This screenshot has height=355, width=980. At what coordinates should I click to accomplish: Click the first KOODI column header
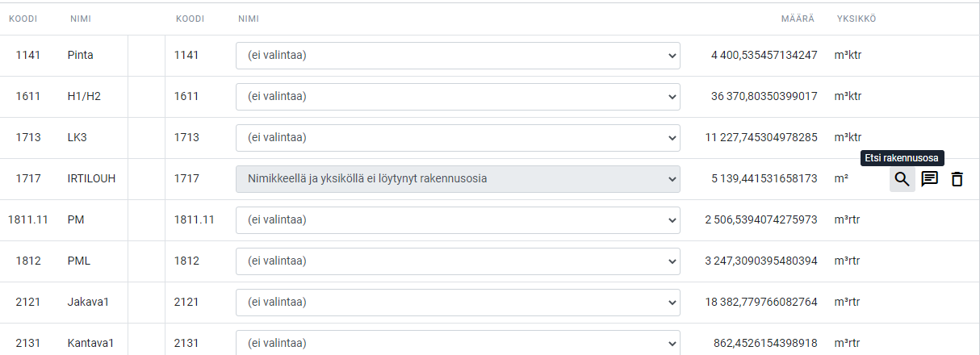tap(23, 19)
